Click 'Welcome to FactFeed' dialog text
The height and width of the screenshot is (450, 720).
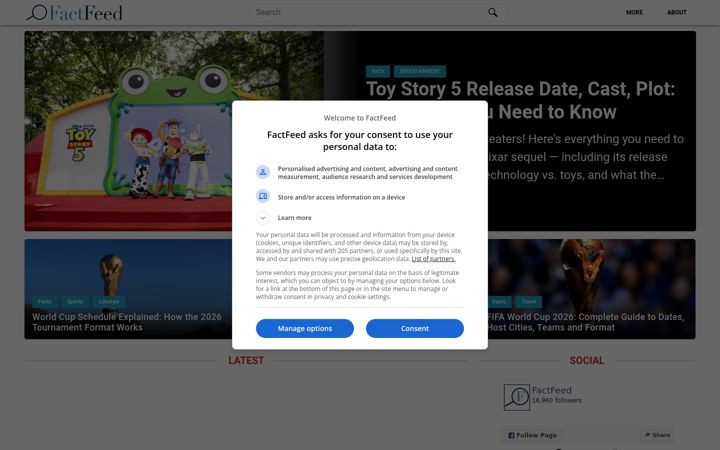pos(360,118)
